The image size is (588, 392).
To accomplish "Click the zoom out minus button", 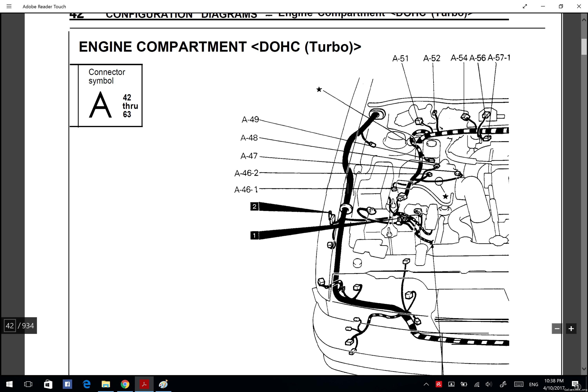I will pyautogui.click(x=557, y=328).
